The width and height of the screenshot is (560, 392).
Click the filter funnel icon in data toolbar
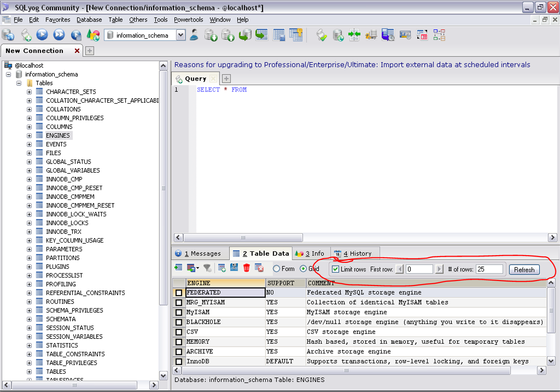[x=207, y=268]
